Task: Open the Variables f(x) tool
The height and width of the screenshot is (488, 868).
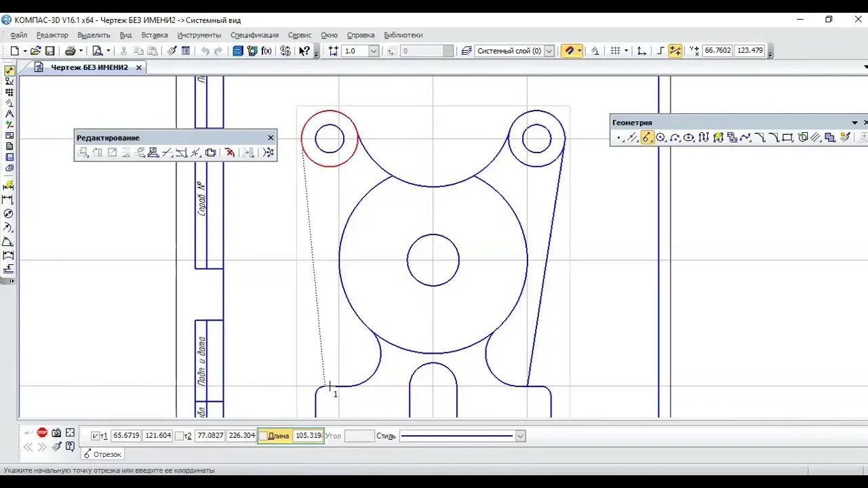Action: point(267,51)
